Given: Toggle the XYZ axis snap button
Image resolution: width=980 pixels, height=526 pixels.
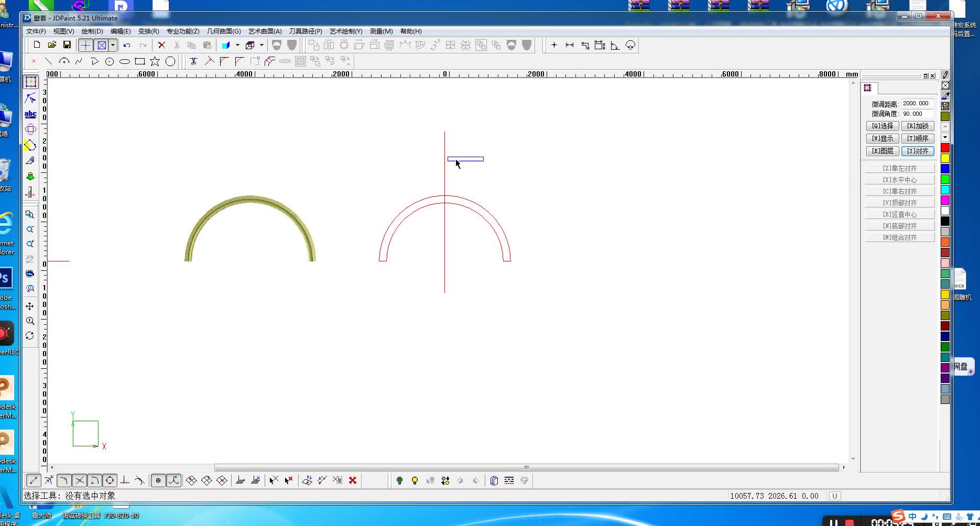Looking at the screenshot, I should point(173,480).
